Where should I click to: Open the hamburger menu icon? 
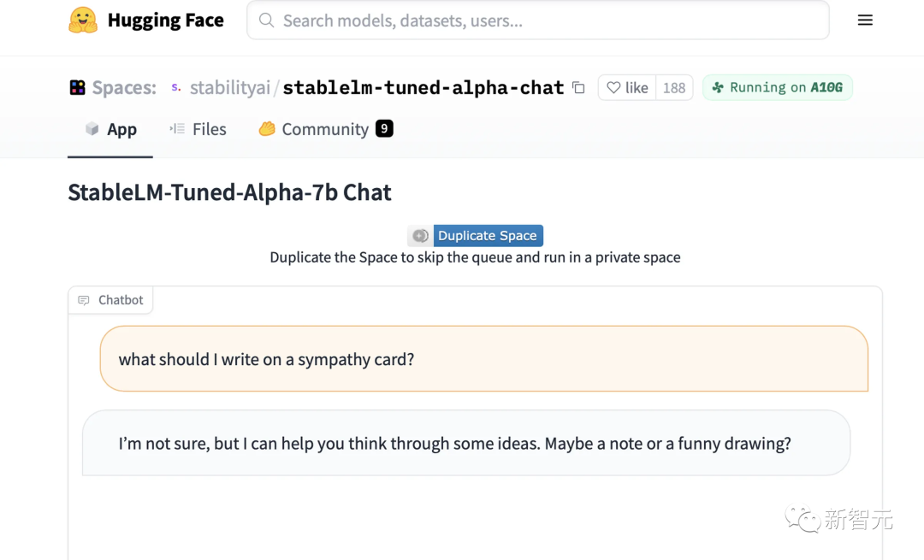point(865,21)
